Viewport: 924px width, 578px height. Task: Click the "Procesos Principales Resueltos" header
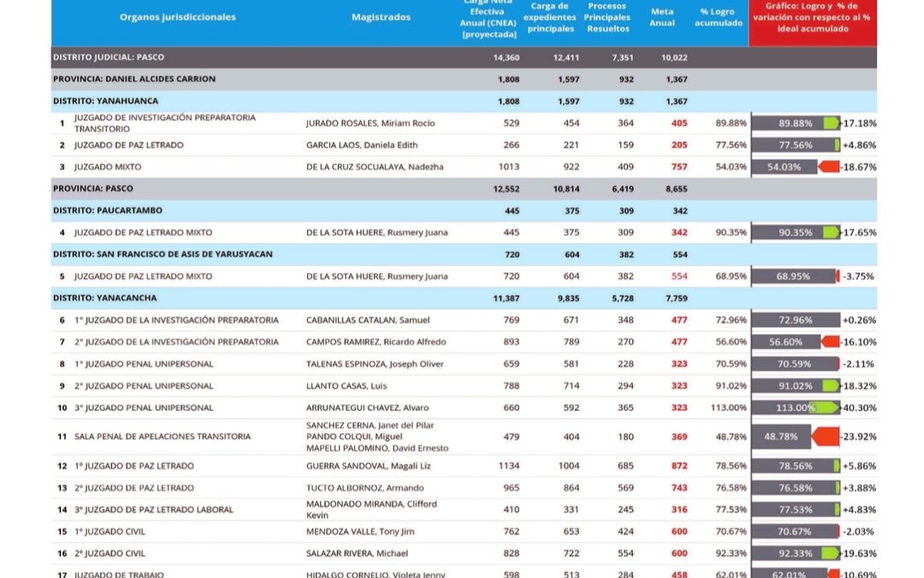(607, 17)
